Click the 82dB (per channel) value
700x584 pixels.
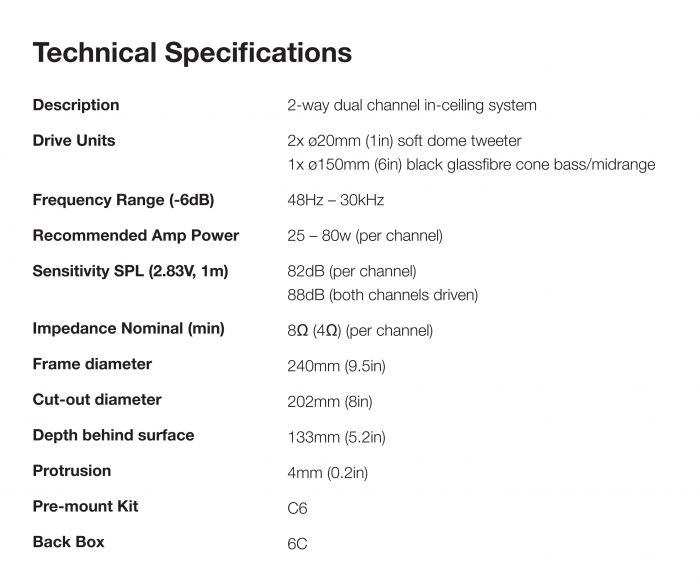(351, 271)
